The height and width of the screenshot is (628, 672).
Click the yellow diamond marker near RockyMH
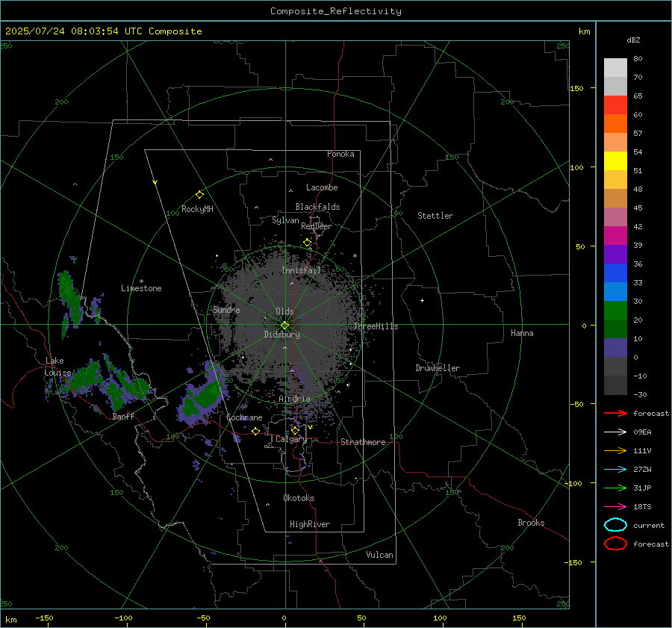pos(199,195)
